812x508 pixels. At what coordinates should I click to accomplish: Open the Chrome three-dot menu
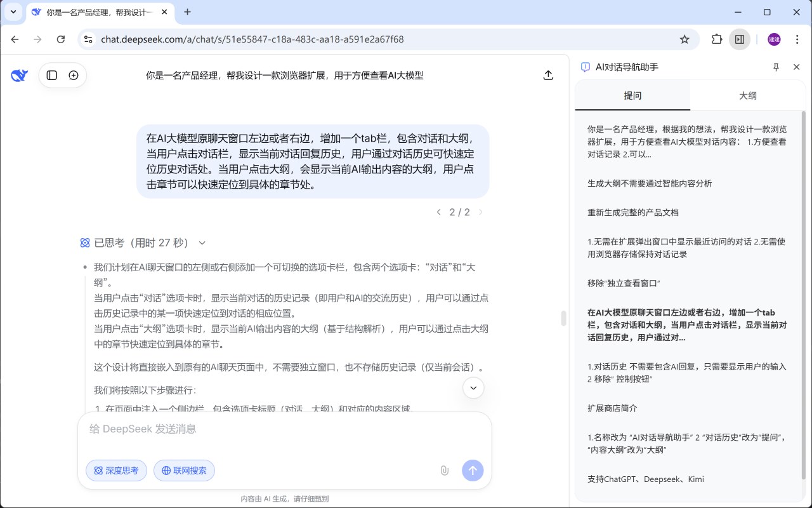click(x=797, y=39)
